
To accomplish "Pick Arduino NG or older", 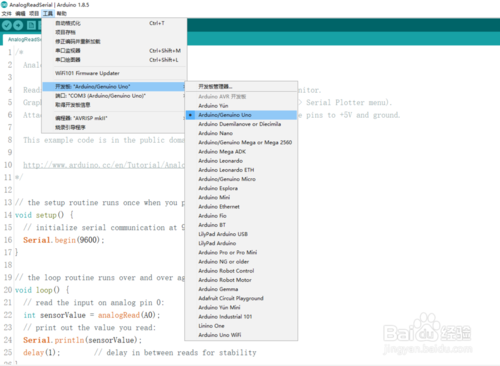I will point(241,262).
